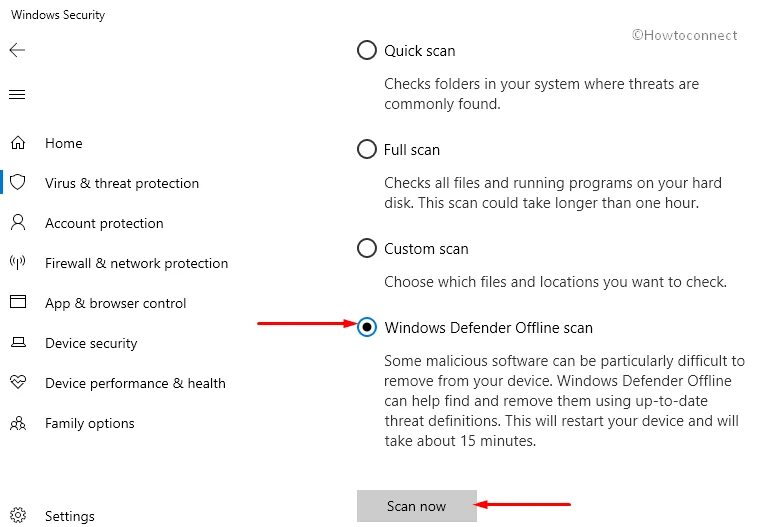Select the Quick scan radio button
The width and height of the screenshot is (782, 527).
[367, 50]
